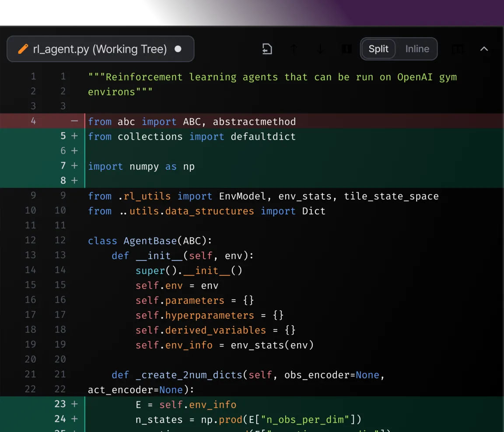
Task: Click 'class AgentBase(ABC):' line
Action: point(150,241)
